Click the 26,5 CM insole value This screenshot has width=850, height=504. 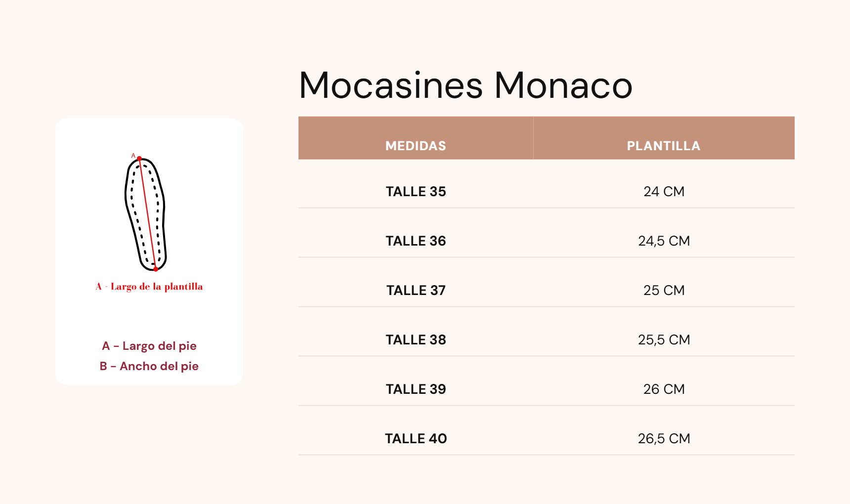pyautogui.click(x=664, y=438)
